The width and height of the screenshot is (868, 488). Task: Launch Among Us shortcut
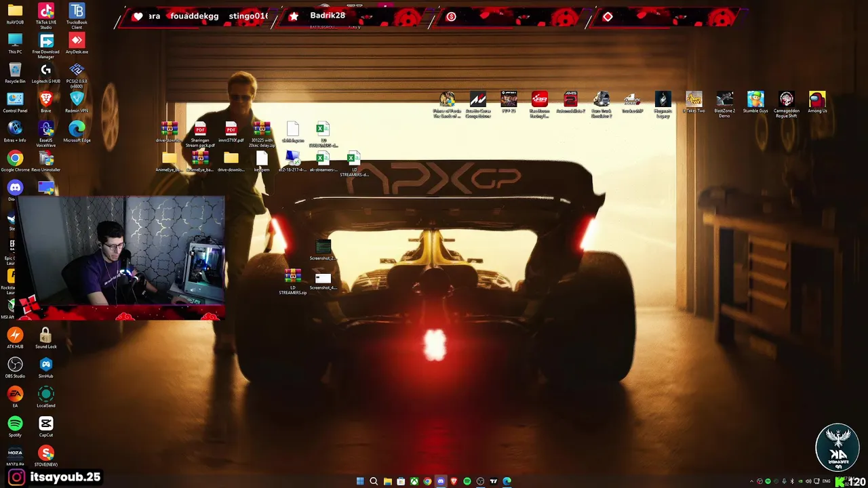coord(817,103)
